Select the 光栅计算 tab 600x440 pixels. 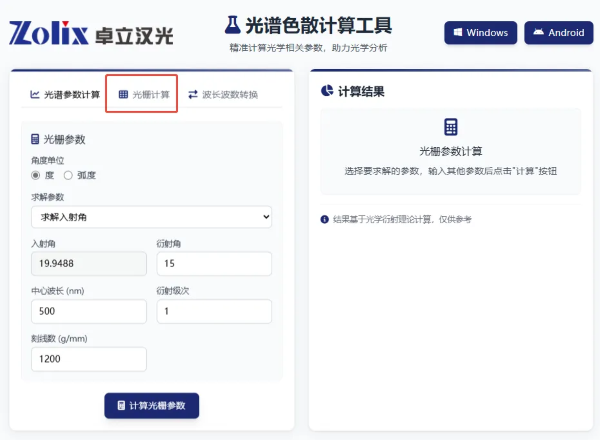pos(143,95)
